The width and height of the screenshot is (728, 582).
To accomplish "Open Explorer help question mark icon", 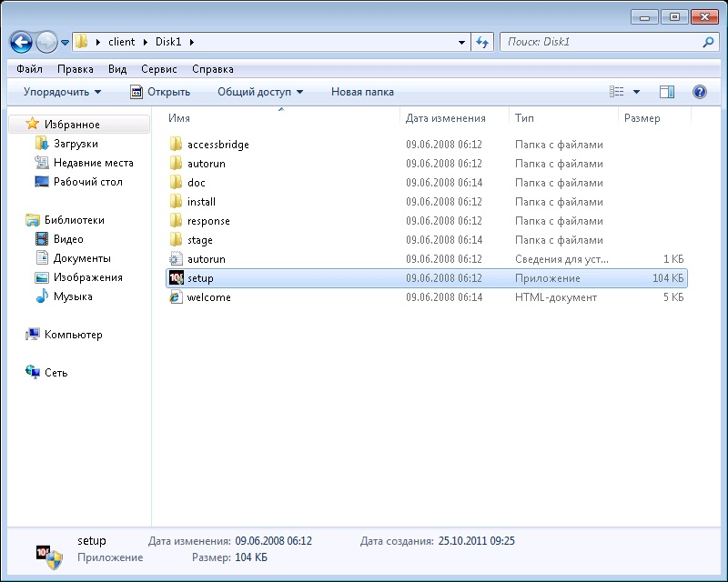I will coord(699,92).
